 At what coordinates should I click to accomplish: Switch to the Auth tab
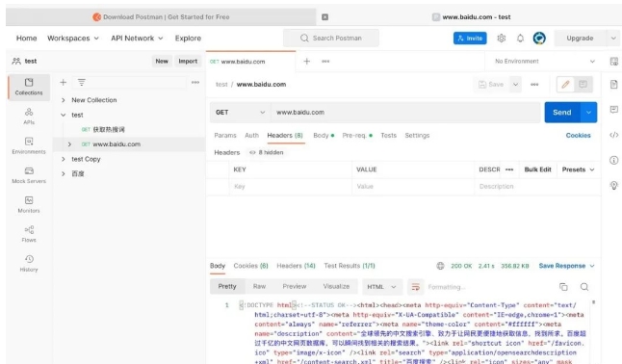251,136
